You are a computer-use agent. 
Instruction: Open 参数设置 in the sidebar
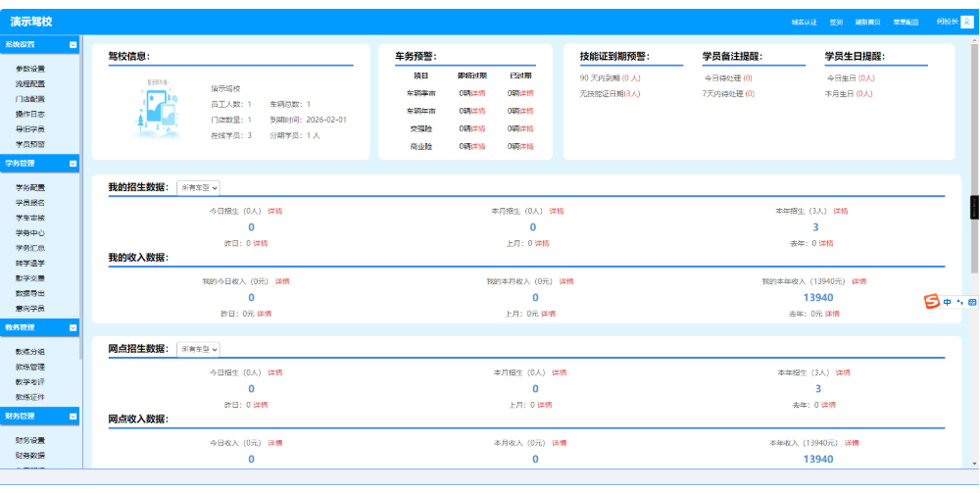coord(30,69)
